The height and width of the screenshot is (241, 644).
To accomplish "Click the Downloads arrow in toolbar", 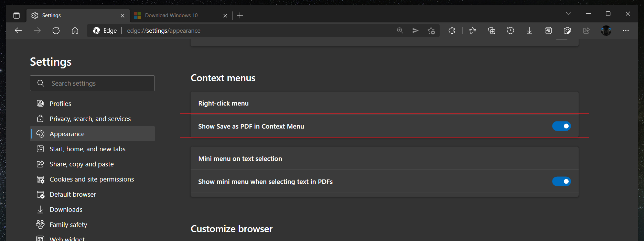I will click(x=529, y=31).
